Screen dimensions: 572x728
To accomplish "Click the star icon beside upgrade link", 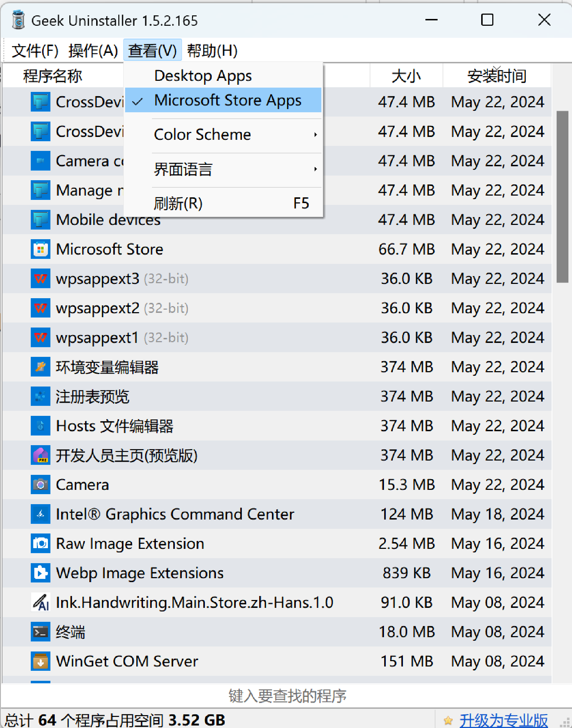I will coord(448,720).
